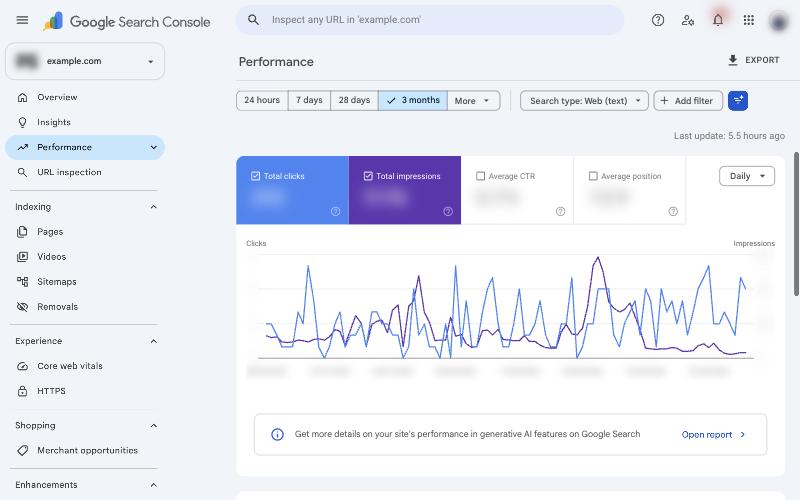
Task: Open Merchant opportunities page
Action: [85, 451]
